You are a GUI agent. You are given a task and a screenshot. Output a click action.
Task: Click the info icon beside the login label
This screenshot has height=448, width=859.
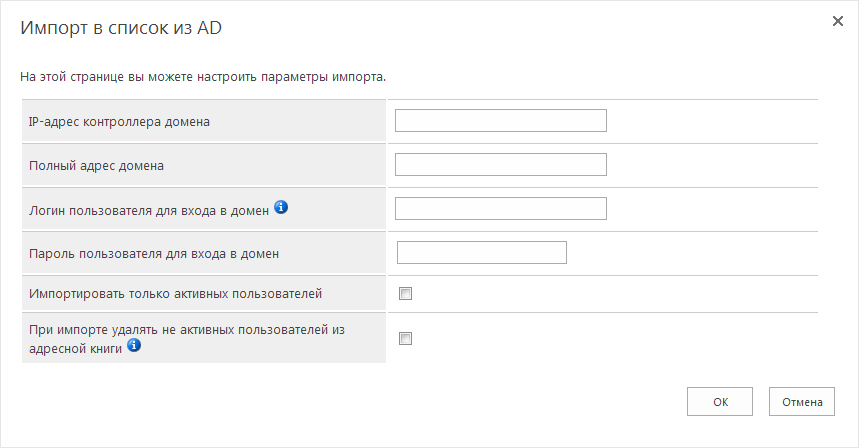coord(281,207)
